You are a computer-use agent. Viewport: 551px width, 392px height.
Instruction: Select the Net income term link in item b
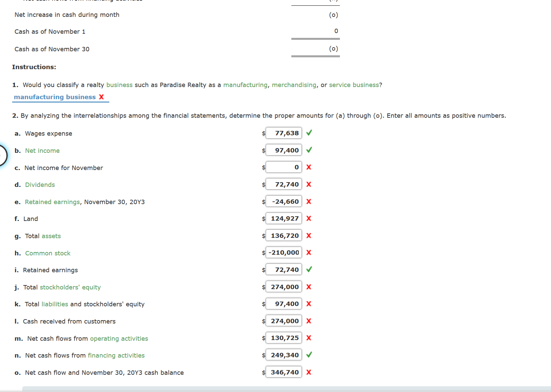(x=42, y=150)
